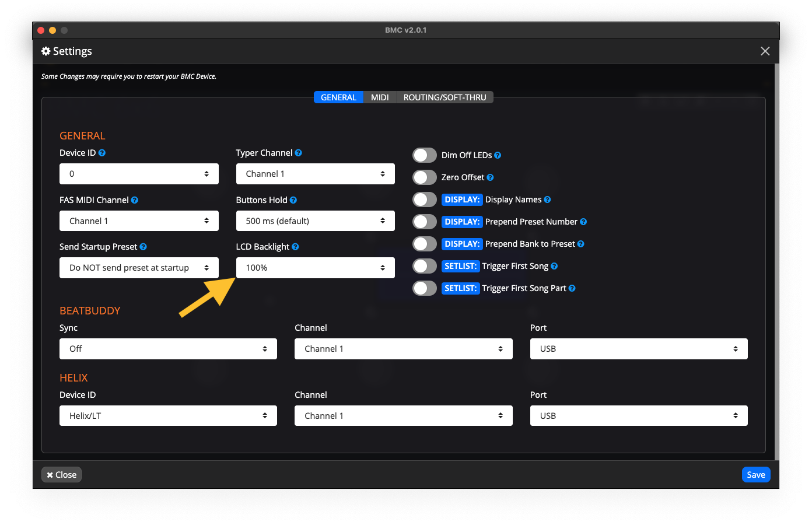812x532 pixels.
Task: Open the General Device ID dropdown
Action: click(139, 174)
